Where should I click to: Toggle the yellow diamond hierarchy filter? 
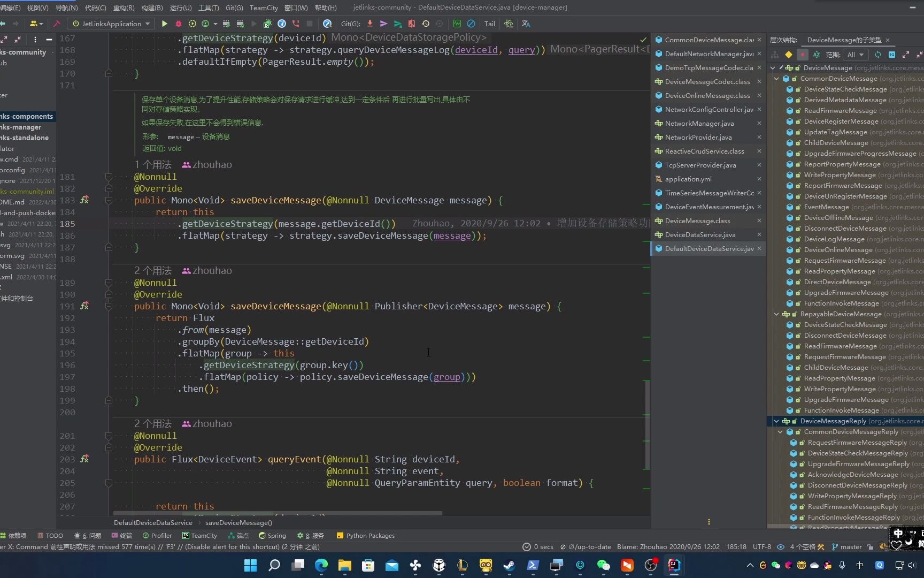pyautogui.click(x=789, y=55)
